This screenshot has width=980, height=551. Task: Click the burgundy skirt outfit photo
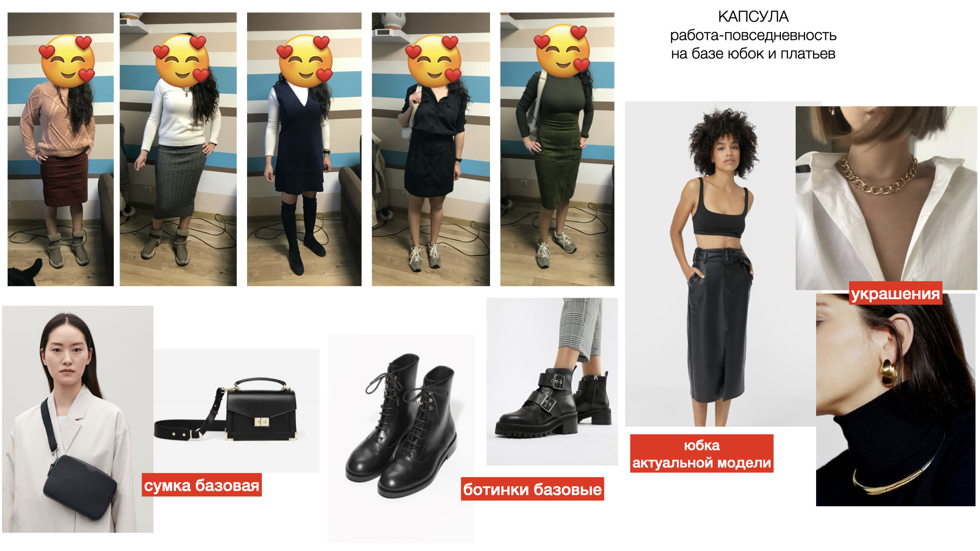point(61,149)
